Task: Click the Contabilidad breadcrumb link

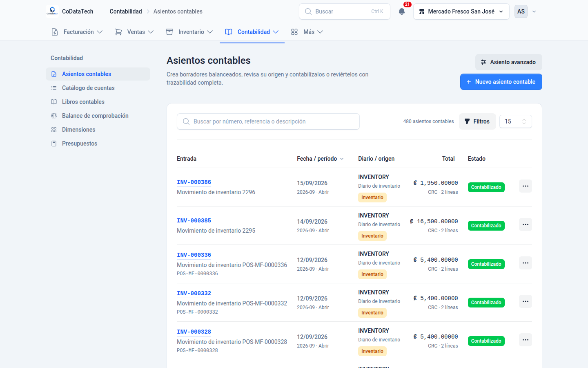Action: [126, 11]
